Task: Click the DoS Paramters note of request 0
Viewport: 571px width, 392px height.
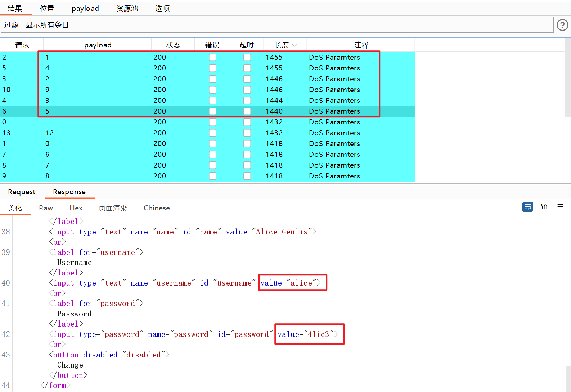Action: (334, 122)
